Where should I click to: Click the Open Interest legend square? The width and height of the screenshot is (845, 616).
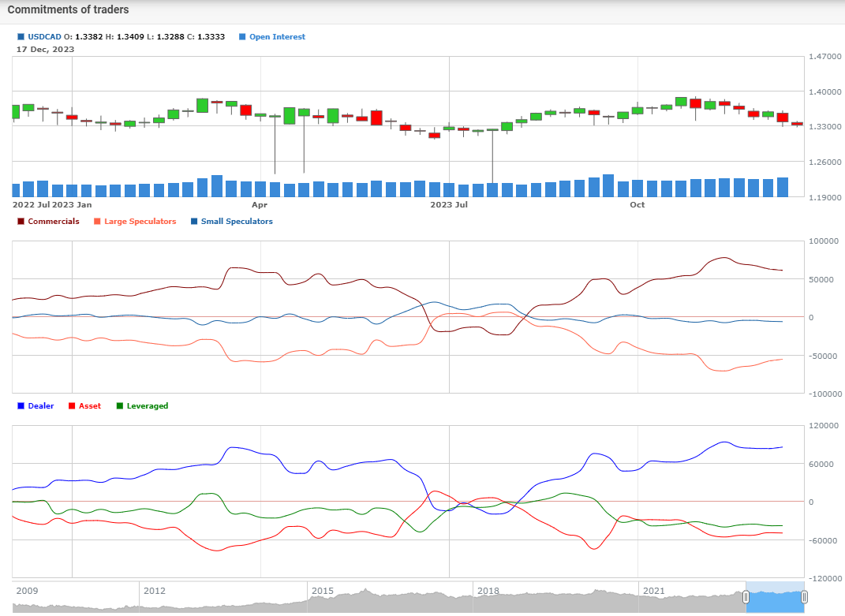coord(242,37)
